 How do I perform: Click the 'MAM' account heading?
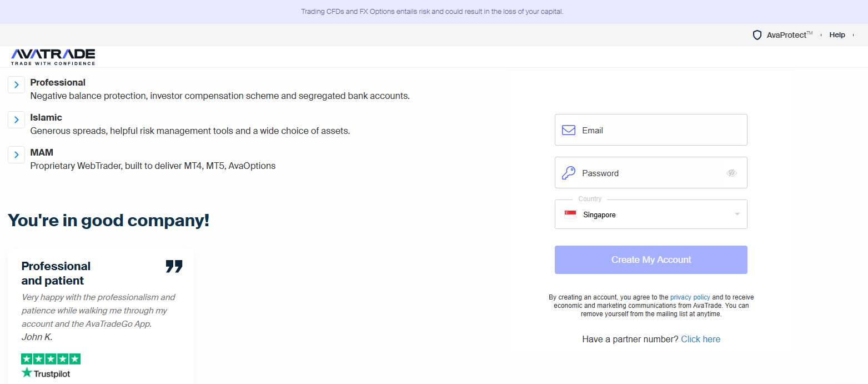pos(42,152)
